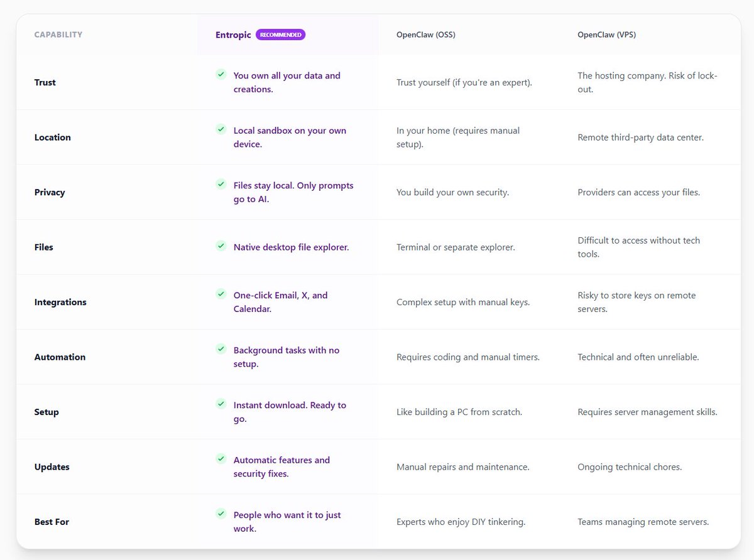
Task: Click 'Complex setup with manual keys.'
Action: [463, 302]
